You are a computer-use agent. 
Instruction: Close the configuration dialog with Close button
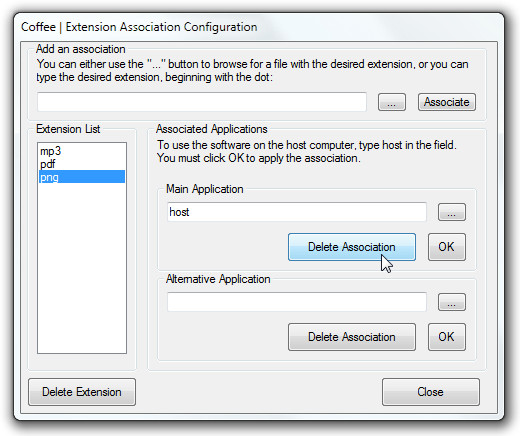[x=431, y=392]
